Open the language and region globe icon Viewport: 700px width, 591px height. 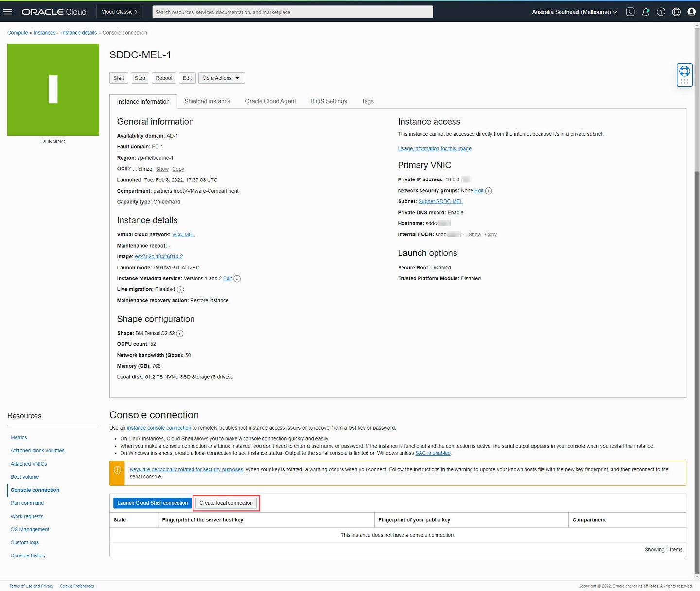point(676,12)
